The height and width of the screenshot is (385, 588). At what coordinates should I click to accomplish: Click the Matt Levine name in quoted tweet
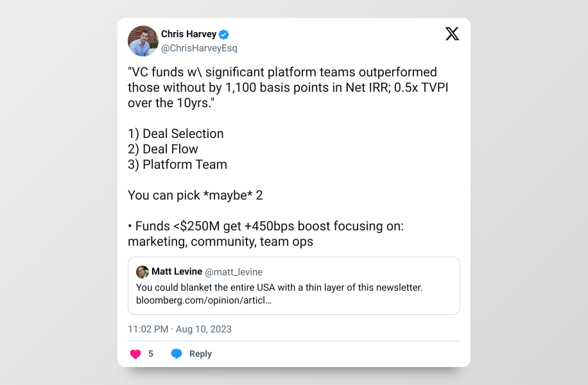click(x=177, y=271)
